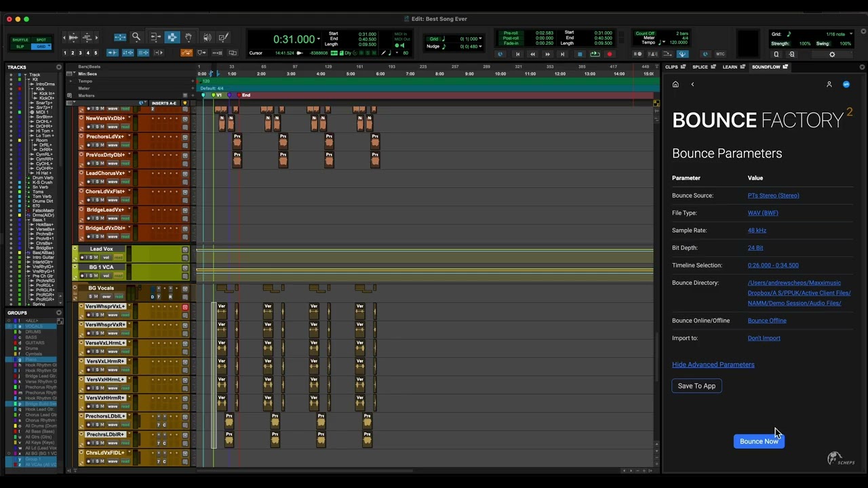868x488 pixels.
Task: Click the End marker in Markers ruler
Action: tap(245, 95)
